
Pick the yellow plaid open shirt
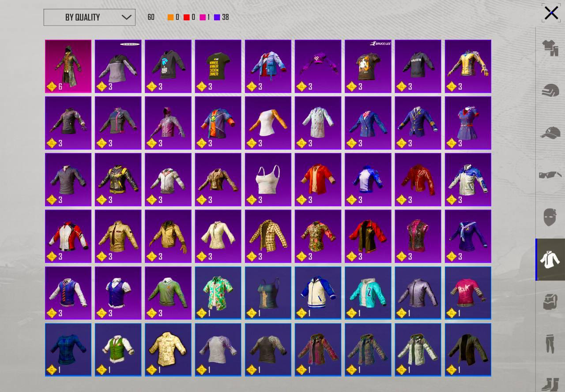click(268, 236)
